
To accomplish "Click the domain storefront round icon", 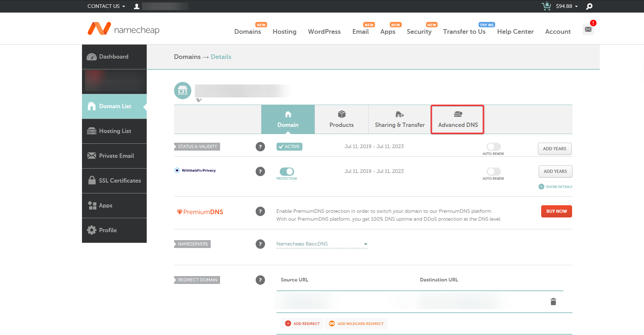I will tap(183, 91).
